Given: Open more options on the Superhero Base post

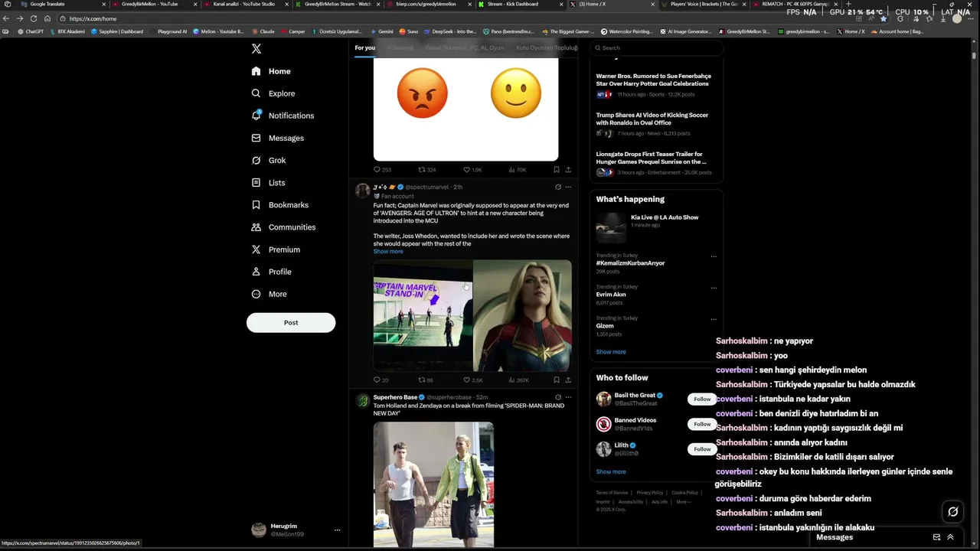Looking at the screenshot, I should 568,397.
